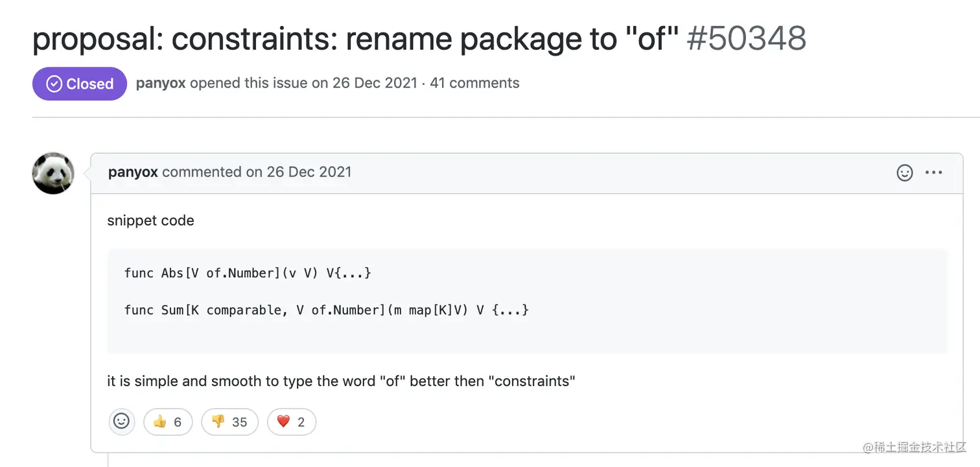Click the purple Closed status badge

[80, 84]
